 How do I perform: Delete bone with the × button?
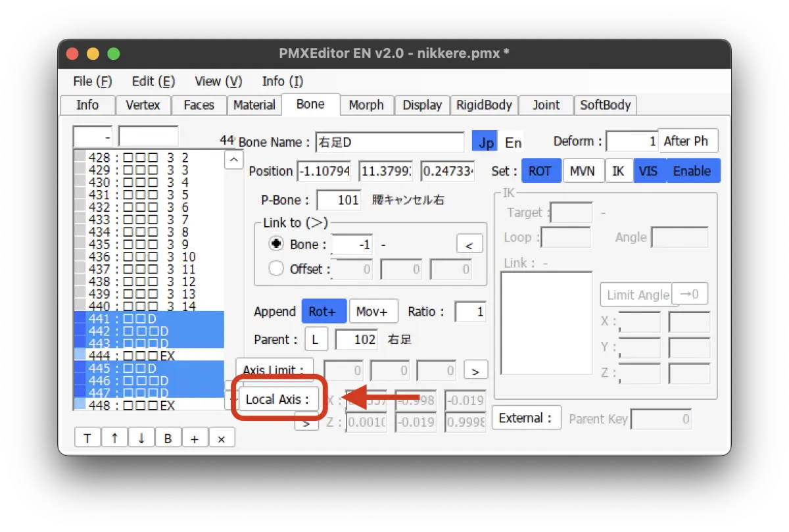(x=222, y=439)
